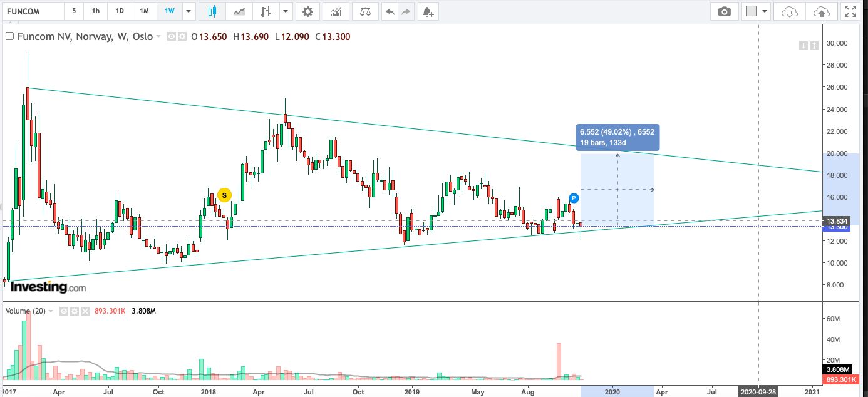868x397 pixels.
Task: Click the 2018 time axis label
Action: pyautogui.click(x=209, y=391)
